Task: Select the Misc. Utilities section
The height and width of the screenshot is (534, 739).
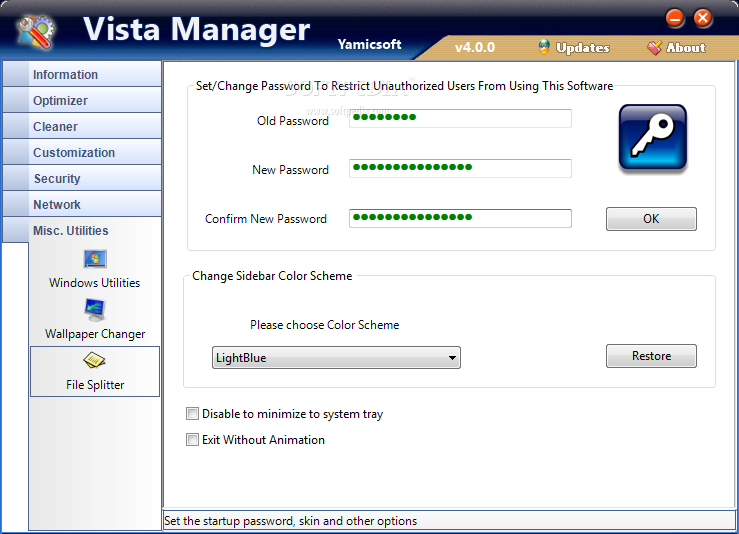Action: pyautogui.click(x=82, y=230)
